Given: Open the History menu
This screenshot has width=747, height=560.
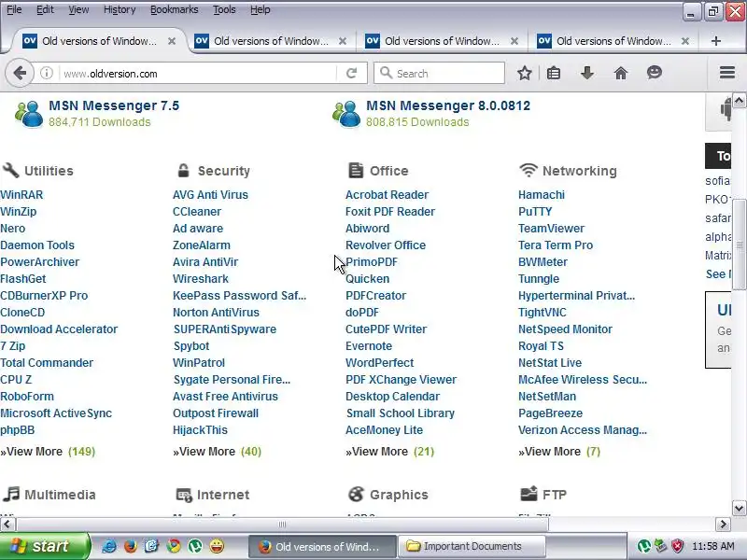Looking at the screenshot, I should coord(120,9).
